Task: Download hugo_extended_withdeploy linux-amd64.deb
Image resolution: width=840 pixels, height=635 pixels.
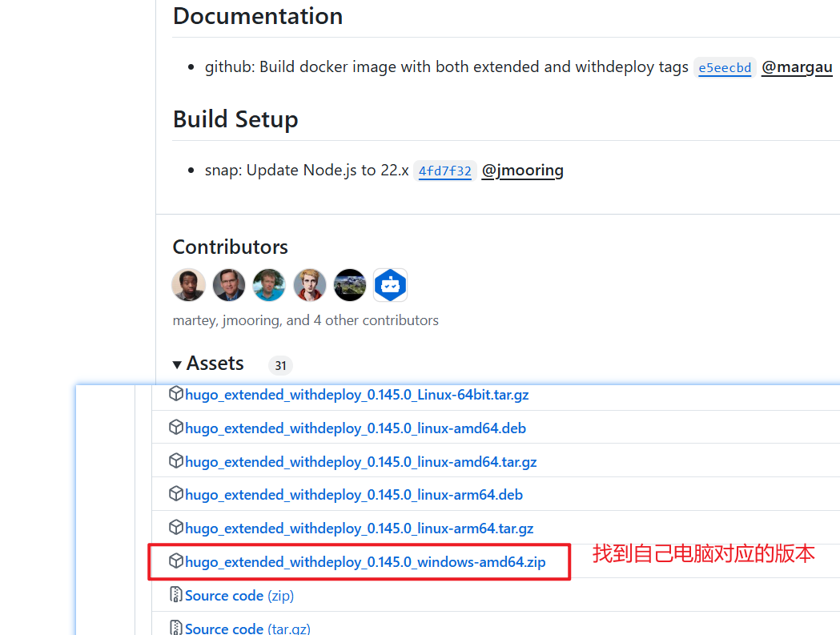Action: click(x=356, y=428)
